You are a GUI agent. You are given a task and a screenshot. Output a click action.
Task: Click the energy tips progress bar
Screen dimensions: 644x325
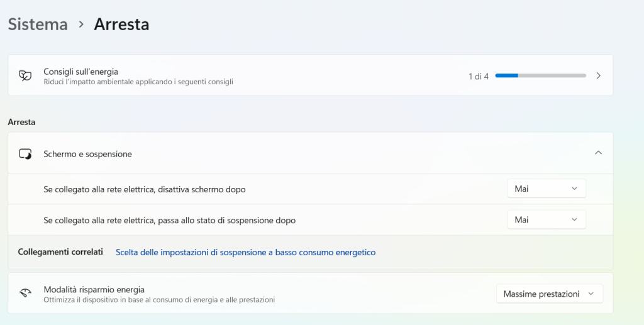click(540, 76)
